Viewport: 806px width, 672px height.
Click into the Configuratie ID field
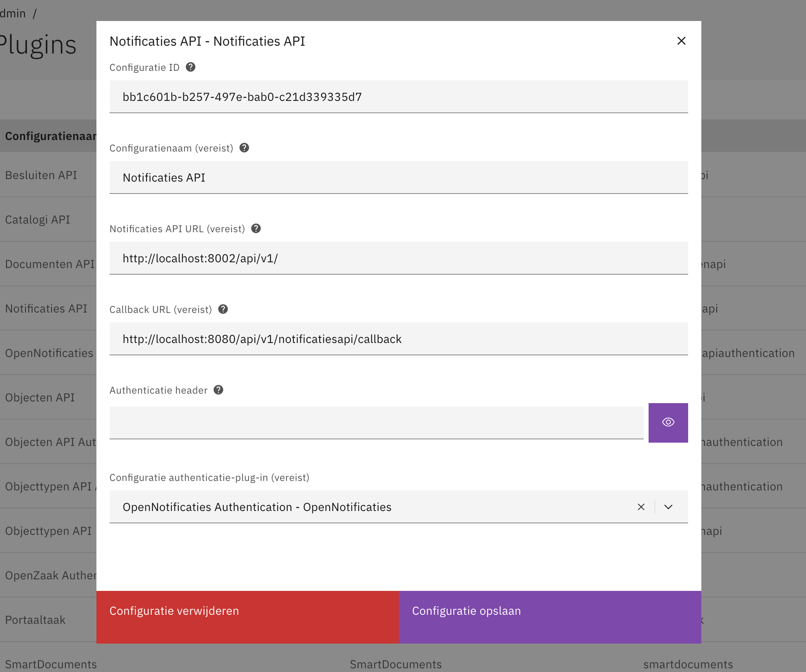(398, 97)
